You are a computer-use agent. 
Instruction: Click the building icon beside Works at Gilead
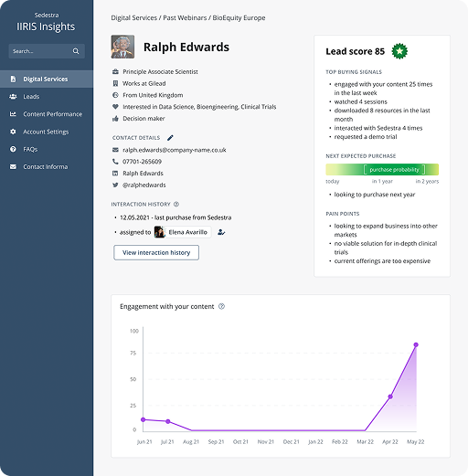click(x=115, y=83)
